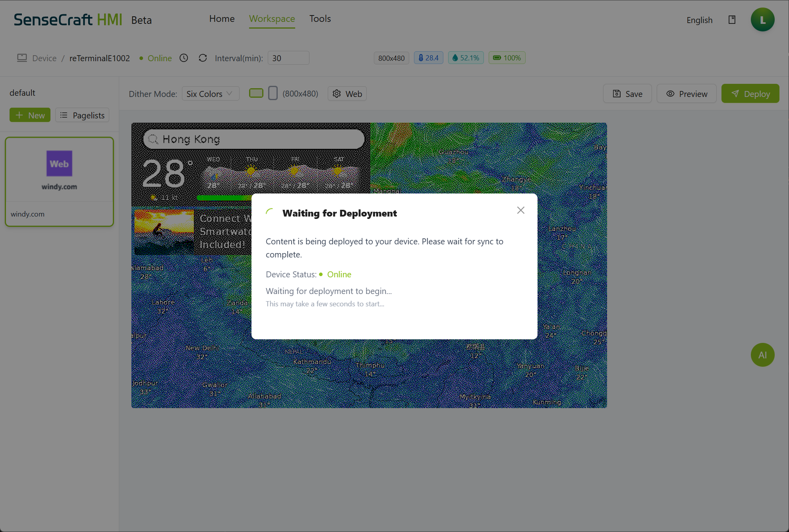Open the green AI assistant bubble

[x=762, y=355]
